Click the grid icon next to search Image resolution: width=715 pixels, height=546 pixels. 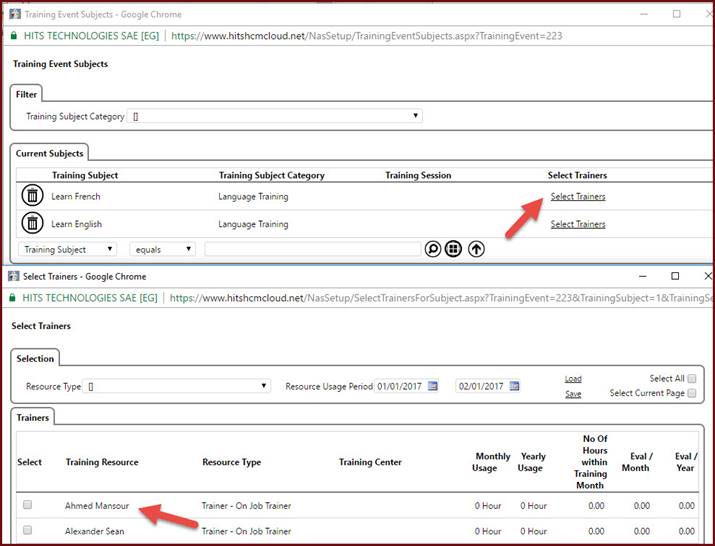tap(454, 249)
